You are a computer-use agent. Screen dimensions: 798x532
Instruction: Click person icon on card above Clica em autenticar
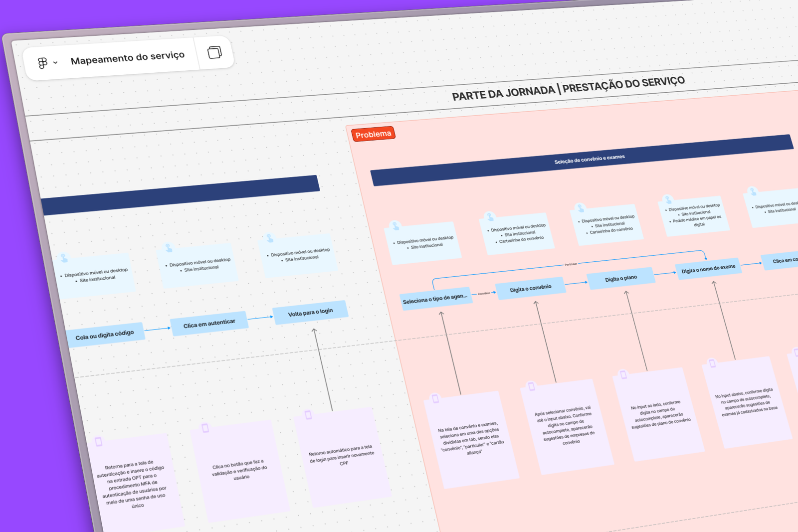tap(169, 248)
